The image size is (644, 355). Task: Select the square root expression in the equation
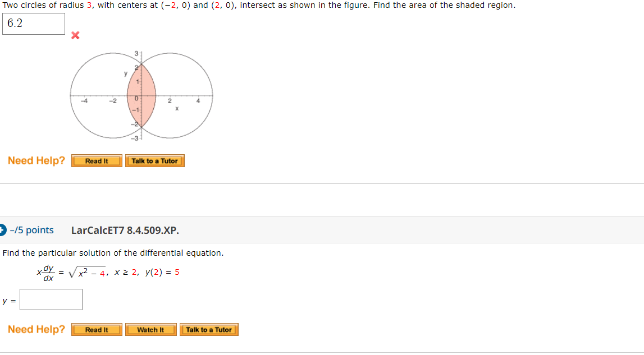[88, 271]
